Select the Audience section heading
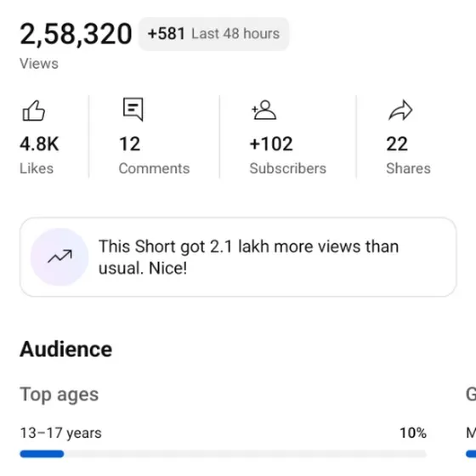The image size is (476, 476). 66,349
